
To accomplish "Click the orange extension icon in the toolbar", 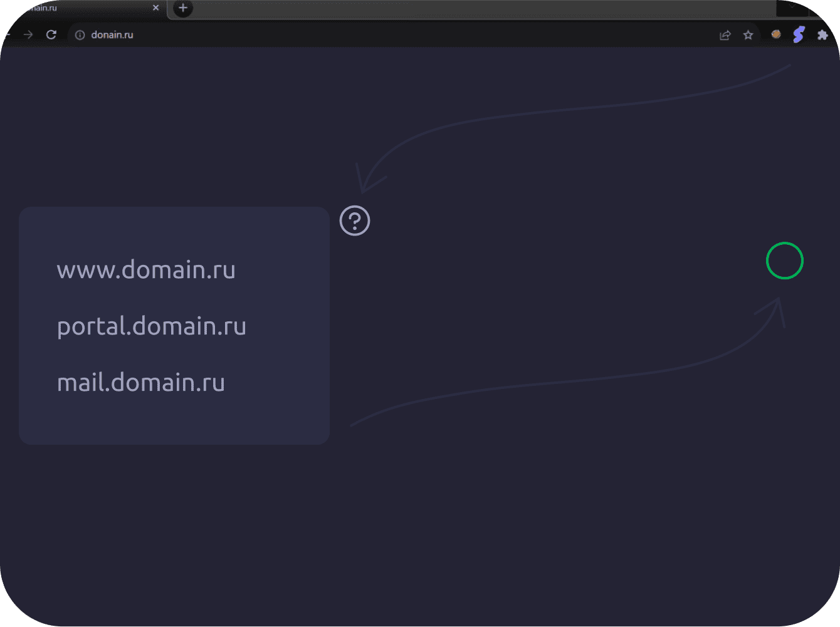I will click(x=775, y=34).
